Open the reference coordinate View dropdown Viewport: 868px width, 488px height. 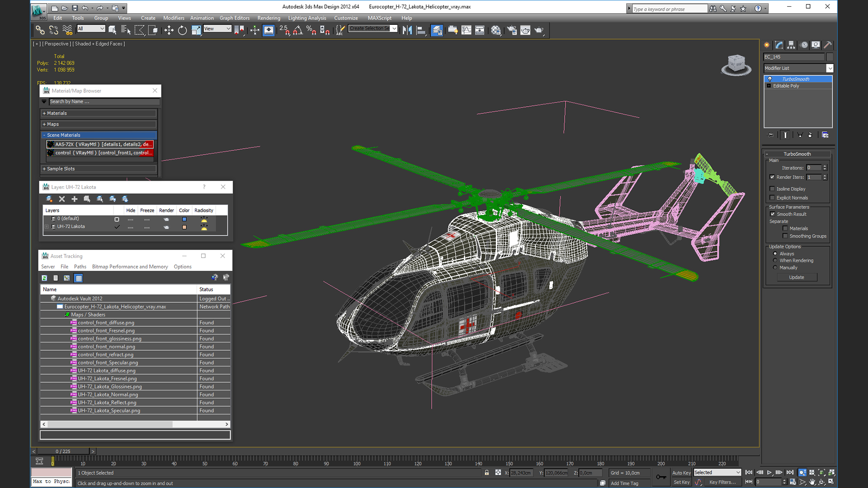pyautogui.click(x=217, y=28)
